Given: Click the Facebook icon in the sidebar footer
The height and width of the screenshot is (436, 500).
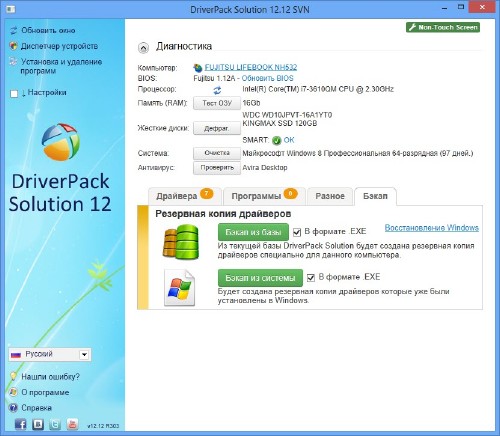Looking at the screenshot, I should [x=21, y=424].
